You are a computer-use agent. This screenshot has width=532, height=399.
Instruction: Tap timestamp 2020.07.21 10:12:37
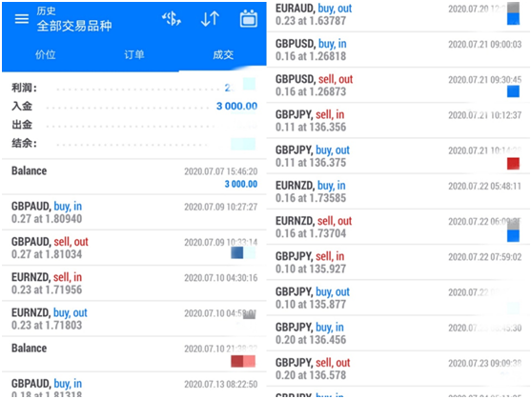coord(485,115)
